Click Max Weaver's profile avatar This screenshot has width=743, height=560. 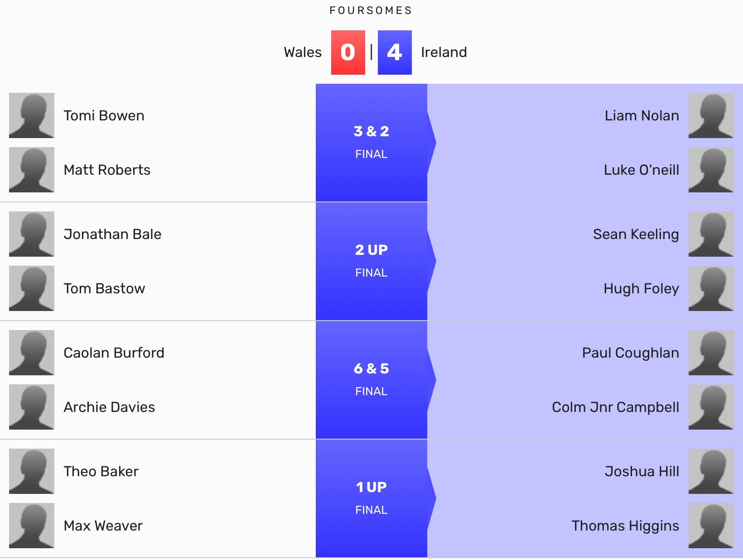[32, 526]
